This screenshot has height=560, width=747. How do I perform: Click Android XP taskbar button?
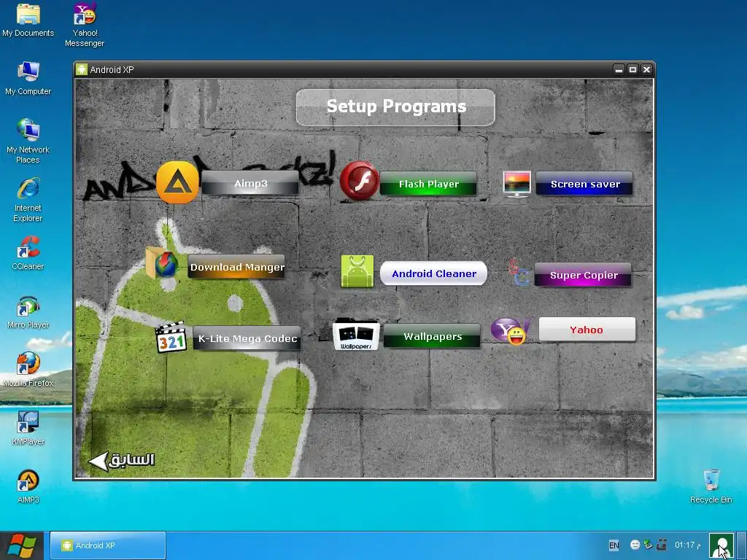pyautogui.click(x=108, y=545)
